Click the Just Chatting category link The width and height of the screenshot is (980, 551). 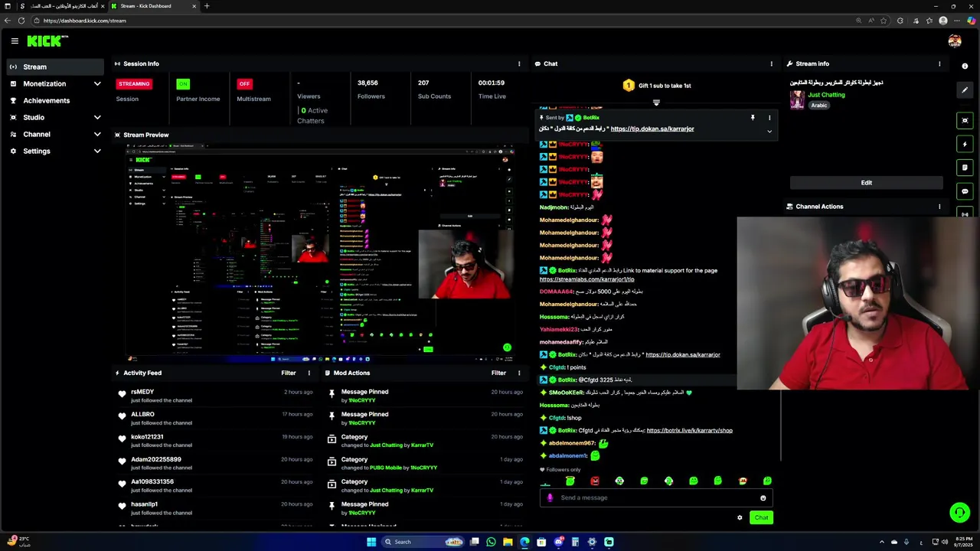click(x=826, y=95)
